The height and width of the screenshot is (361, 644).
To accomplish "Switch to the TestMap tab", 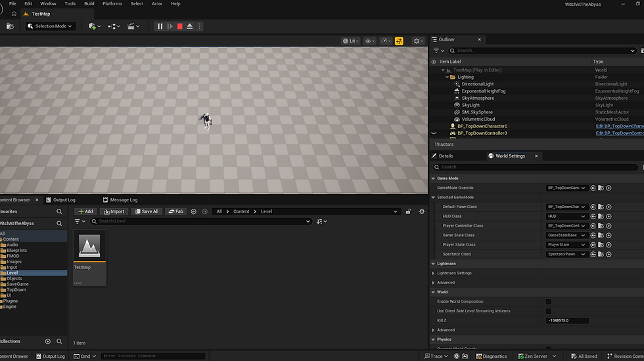I will coord(41,14).
